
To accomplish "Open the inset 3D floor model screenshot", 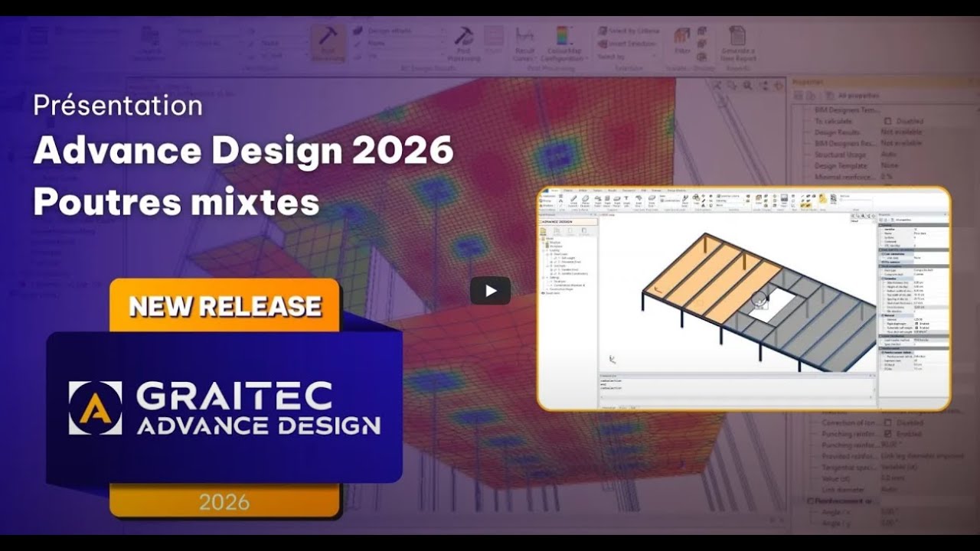I will click(743, 298).
